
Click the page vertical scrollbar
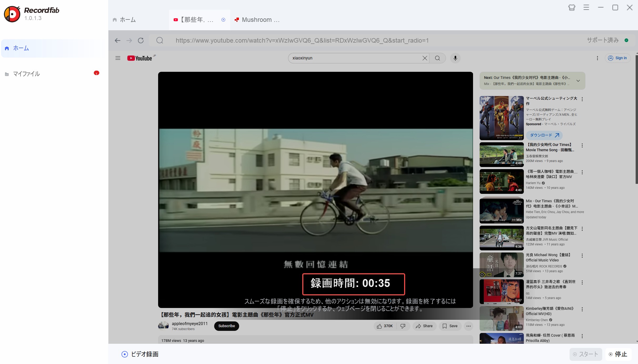click(637, 120)
